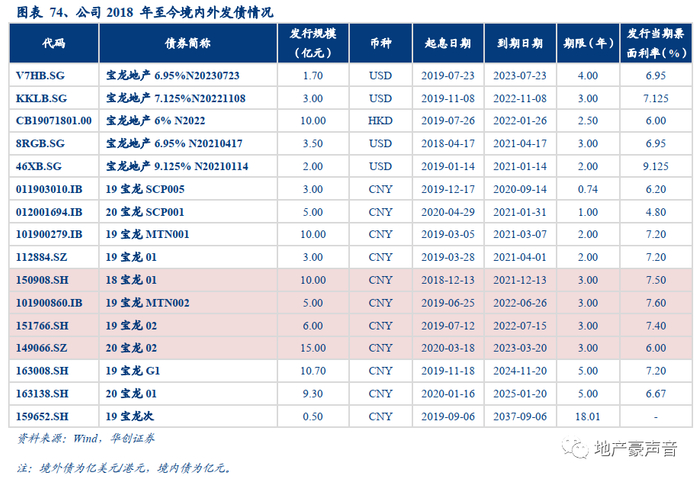This screenshot has height=479, width=700.
Task: Click maturity date 2024-11-20
Action: [520, 371]
